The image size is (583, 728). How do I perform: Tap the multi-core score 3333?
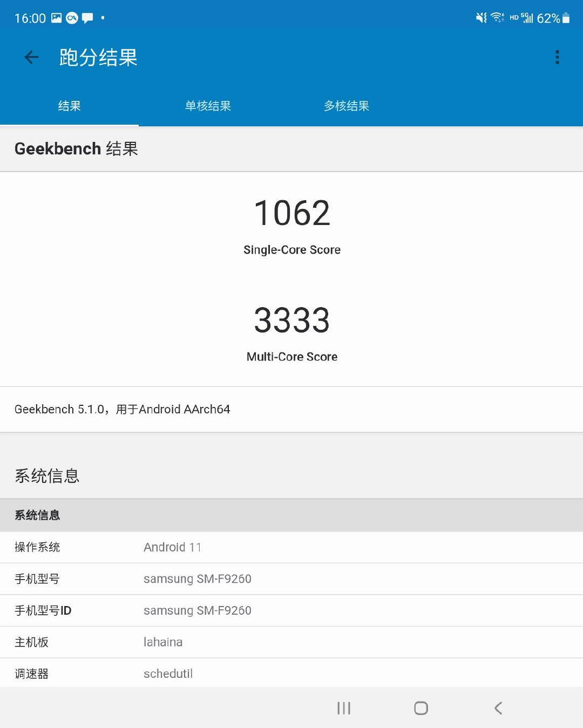click(x=292, y=320)
